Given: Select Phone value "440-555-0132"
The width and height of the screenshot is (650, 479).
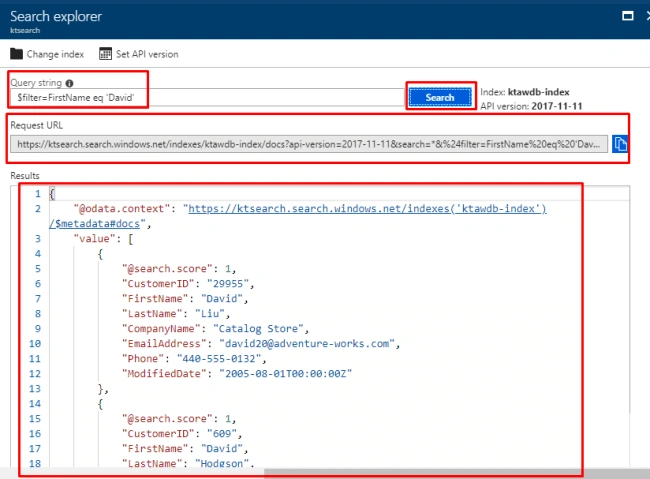Looking at the screenshot, I should [x=219, y=359].
